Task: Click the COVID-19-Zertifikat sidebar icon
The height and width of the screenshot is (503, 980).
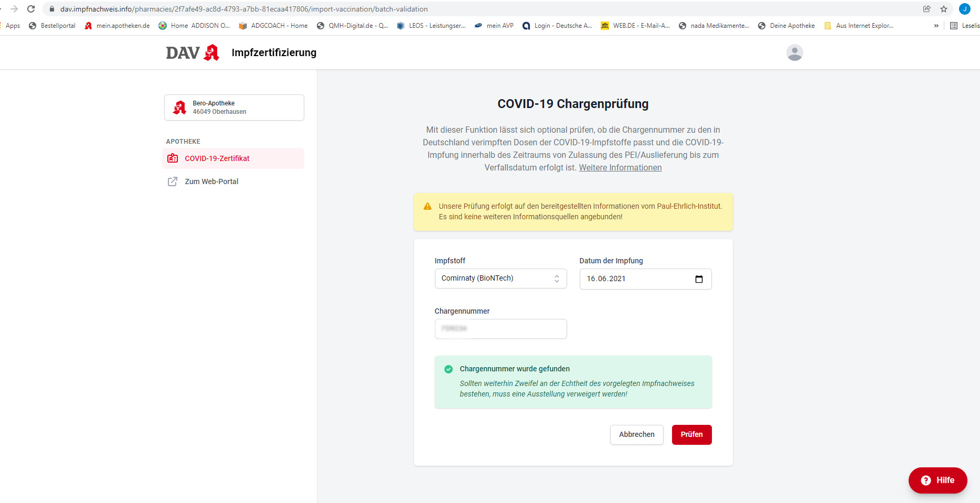Action: pos(173,158)
